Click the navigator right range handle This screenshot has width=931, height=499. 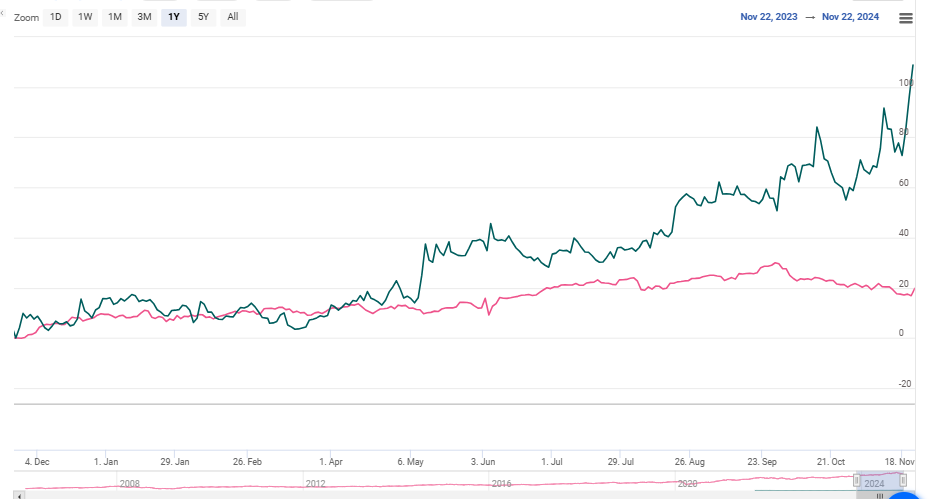click(x=902, y=480)
